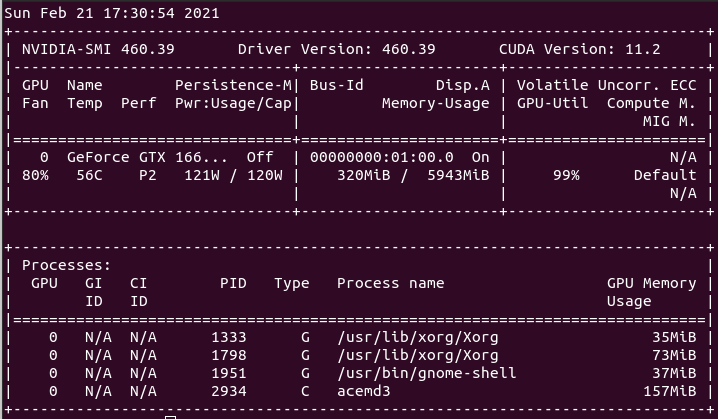This screenshot has height=419, width=718.
Task: Click the power usage 121W / 120W
Action: pos(228,175)
